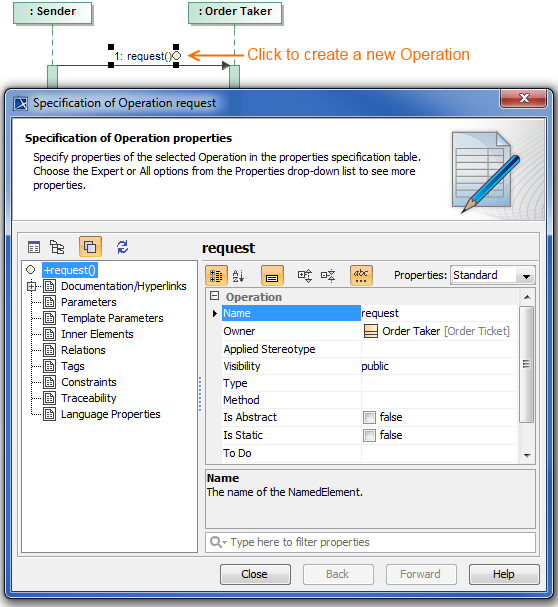Select the Type property row
Image resolution: width=558 pixels, height=607 pixels.
pos(369,383)
